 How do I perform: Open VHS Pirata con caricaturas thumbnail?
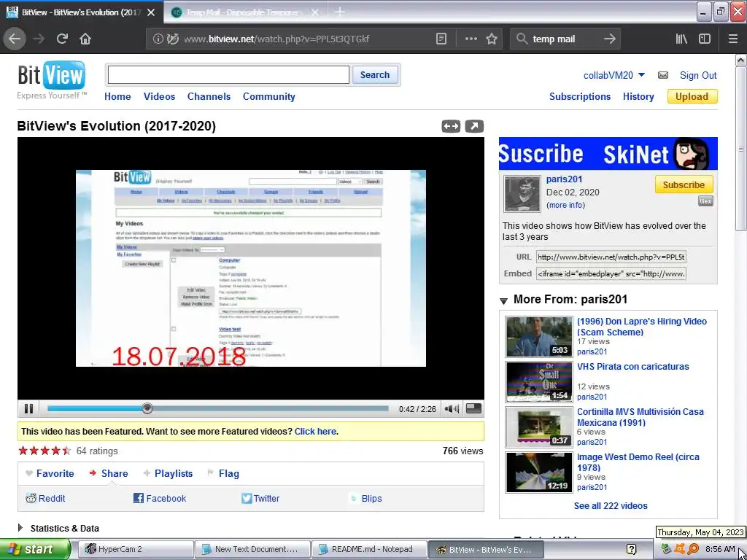tap(539, 382)
